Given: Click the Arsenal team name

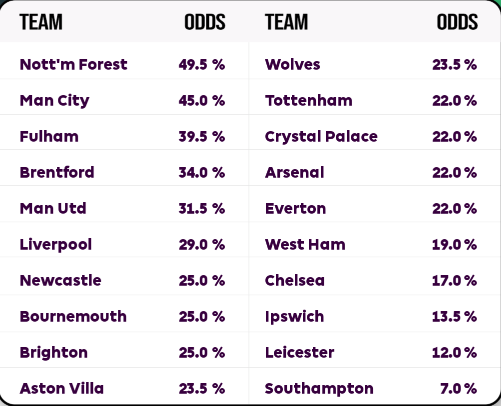Looking at the screenshot, I should pos(295,172).
